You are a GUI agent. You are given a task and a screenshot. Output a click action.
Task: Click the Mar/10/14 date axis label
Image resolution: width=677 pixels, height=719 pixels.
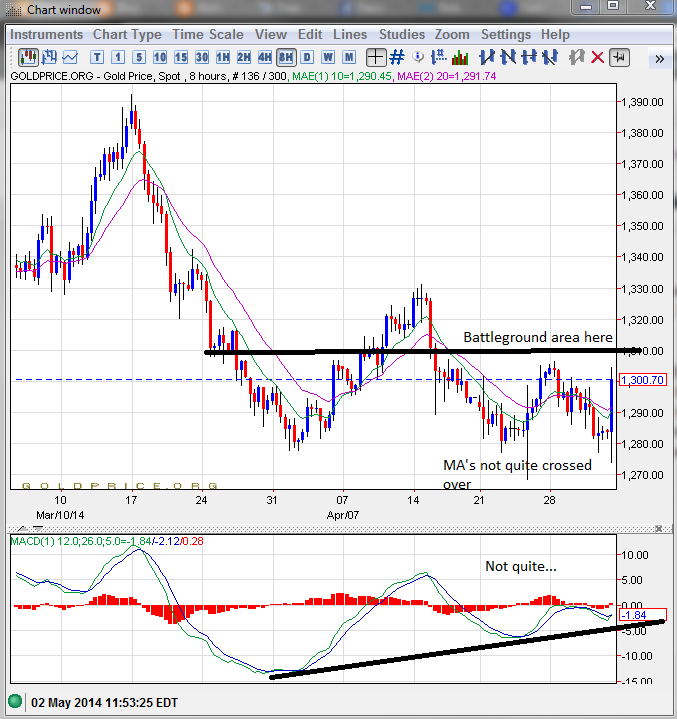[60, 515]
